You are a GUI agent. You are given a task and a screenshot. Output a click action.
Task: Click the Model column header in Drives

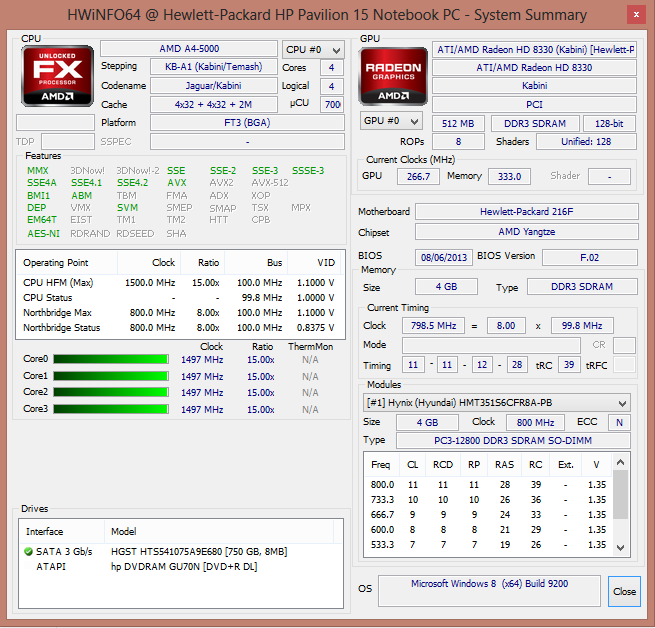(x=219, y=531)
